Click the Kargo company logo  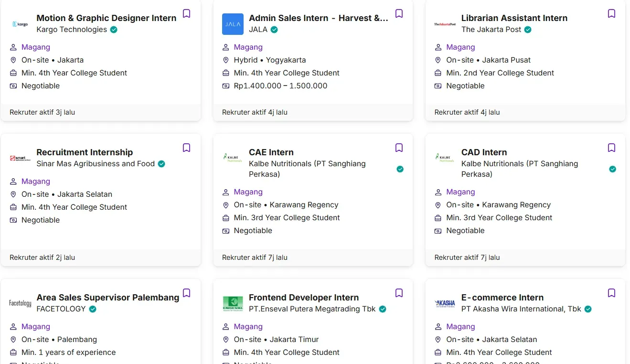[20, 24]
